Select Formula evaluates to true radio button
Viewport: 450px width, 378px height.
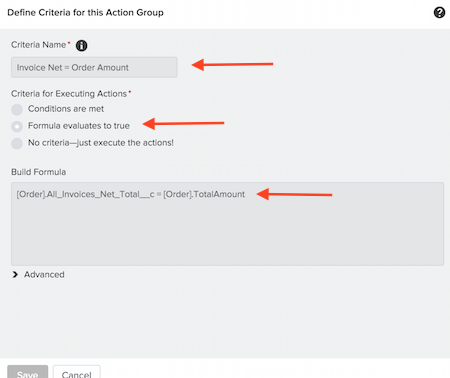[17, 126]
